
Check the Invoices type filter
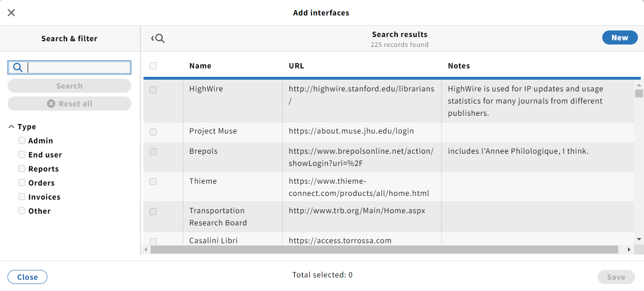click(22, 196)
